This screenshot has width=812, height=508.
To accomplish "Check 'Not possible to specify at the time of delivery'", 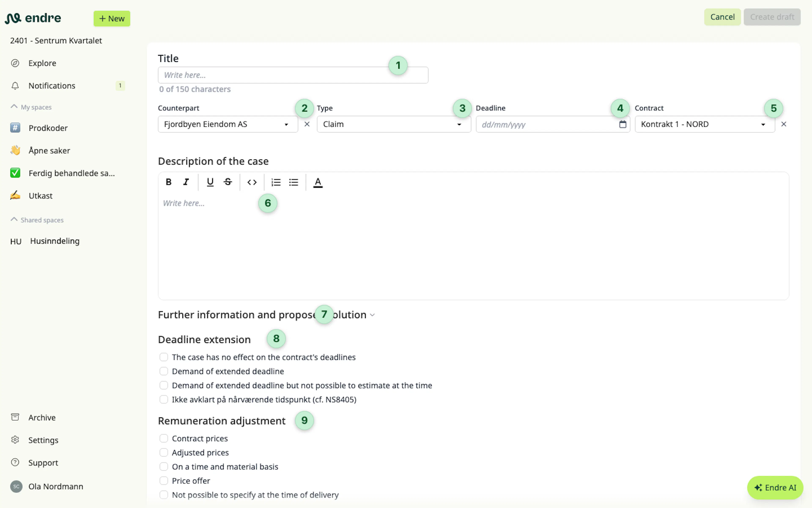I will pos(164,495).
